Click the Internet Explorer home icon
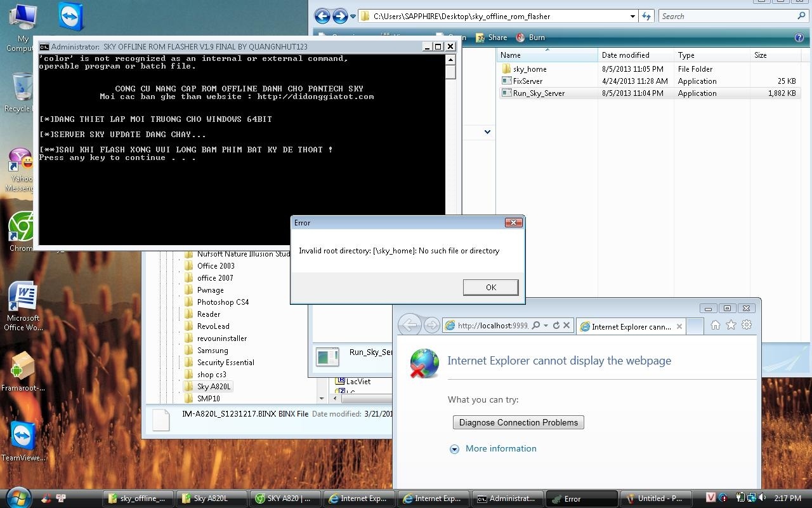Viewport: 812px width, 508px height. point(715,325)
